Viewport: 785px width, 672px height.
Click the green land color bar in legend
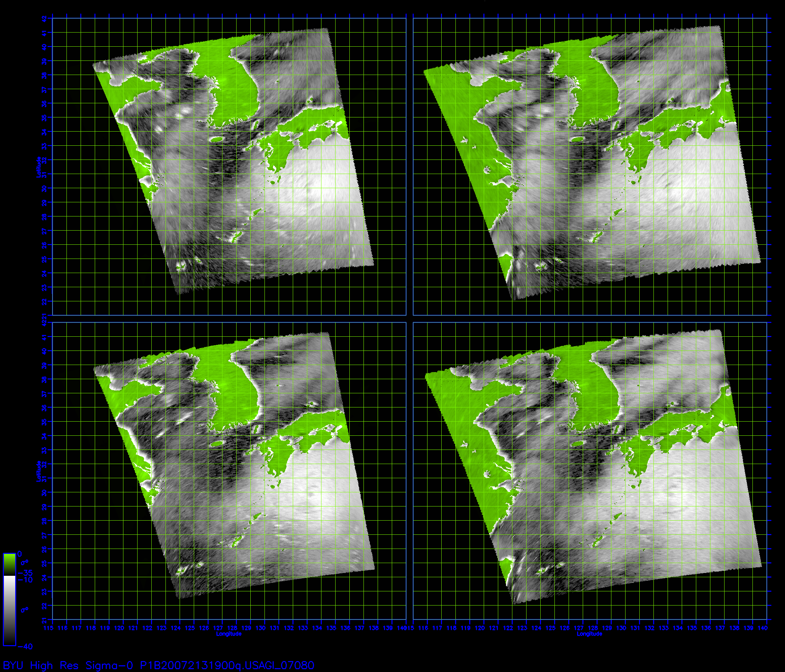tap(10, 564)
